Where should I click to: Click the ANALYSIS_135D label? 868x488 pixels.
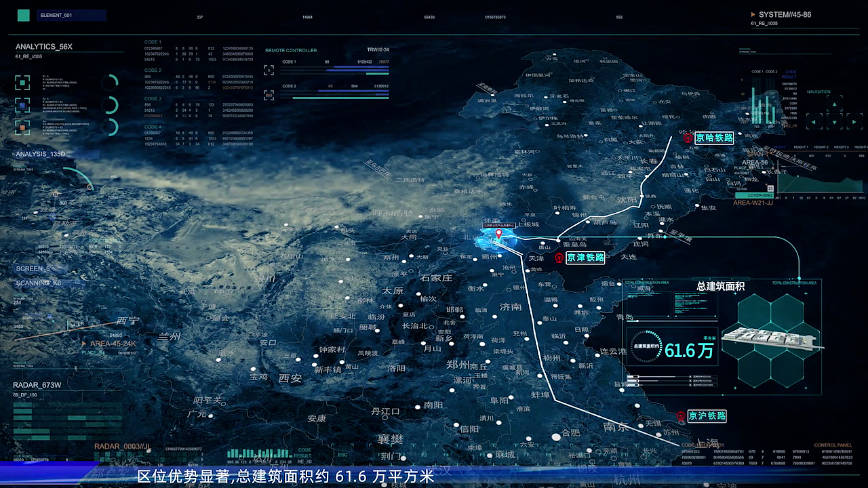pyautogui.click(x=40, y=154)
